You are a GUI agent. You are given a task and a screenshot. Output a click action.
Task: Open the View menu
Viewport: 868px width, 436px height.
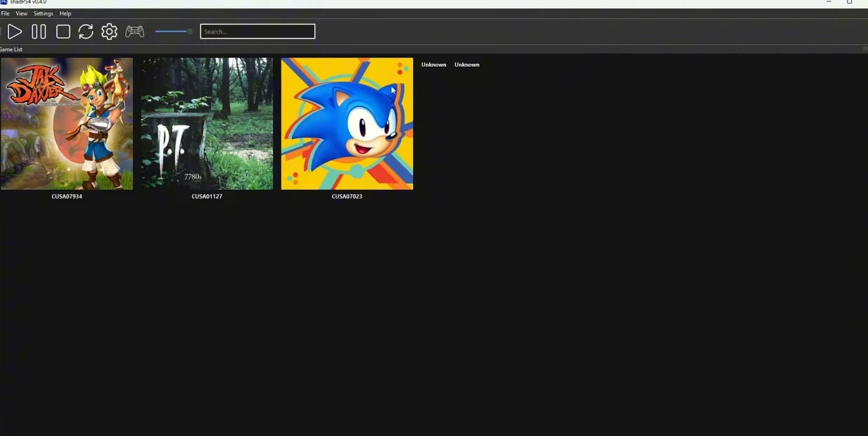(x=22, y=13)
